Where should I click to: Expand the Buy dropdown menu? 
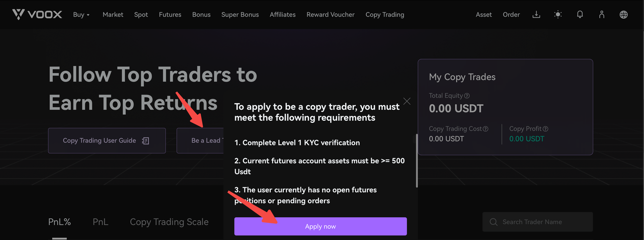(82, 15)
